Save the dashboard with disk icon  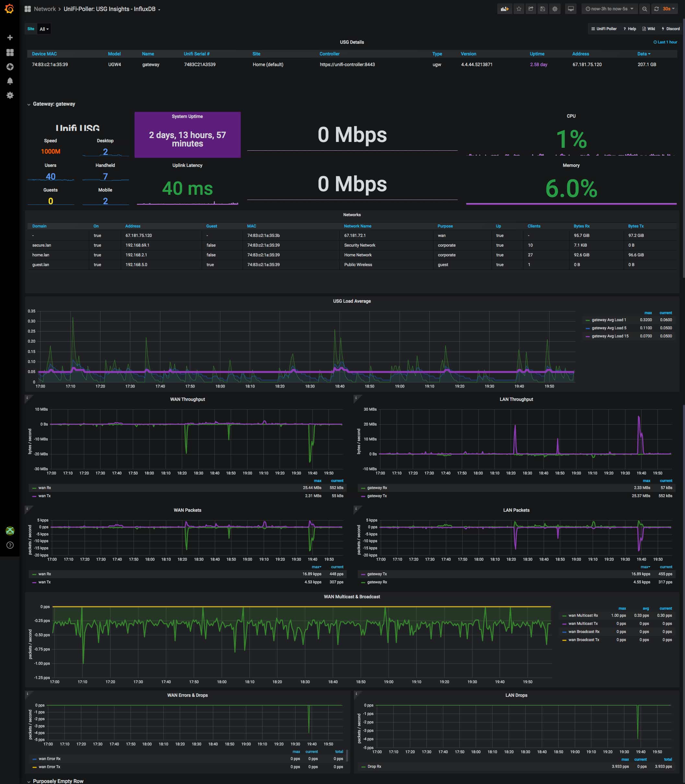click(542, 9)
